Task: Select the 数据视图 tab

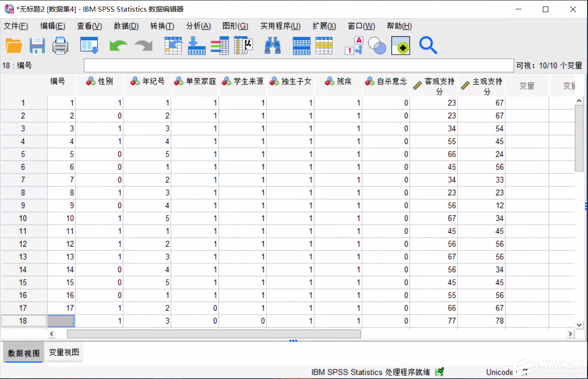Action: point(24,353)
